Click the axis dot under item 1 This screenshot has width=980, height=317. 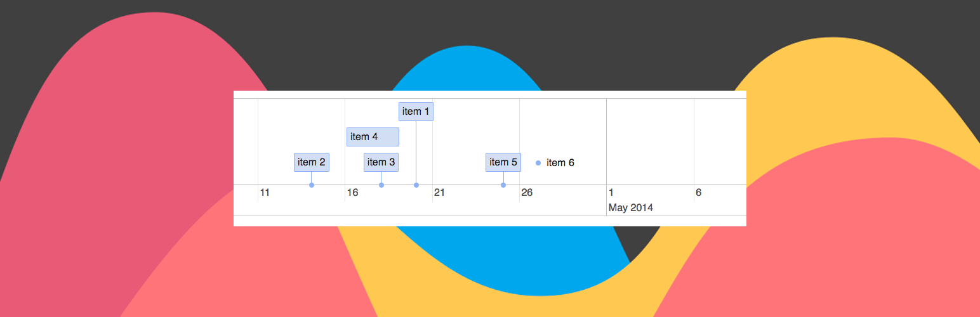click(416, 185)
